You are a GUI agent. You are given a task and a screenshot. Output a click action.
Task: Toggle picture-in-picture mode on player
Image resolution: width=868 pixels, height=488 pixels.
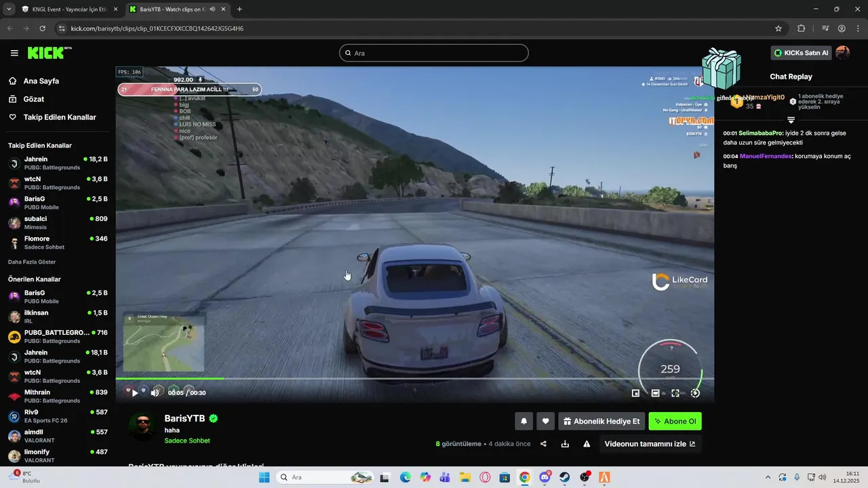[635, 393]
